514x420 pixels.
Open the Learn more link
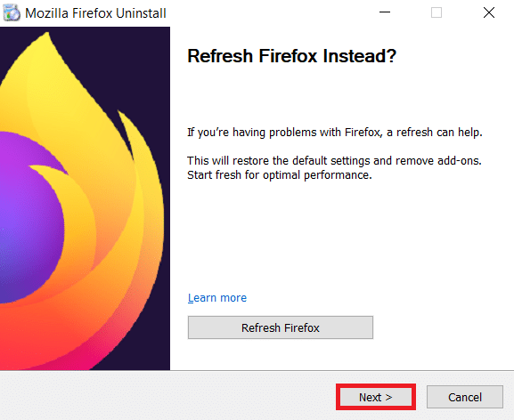[x=217, y=297]
